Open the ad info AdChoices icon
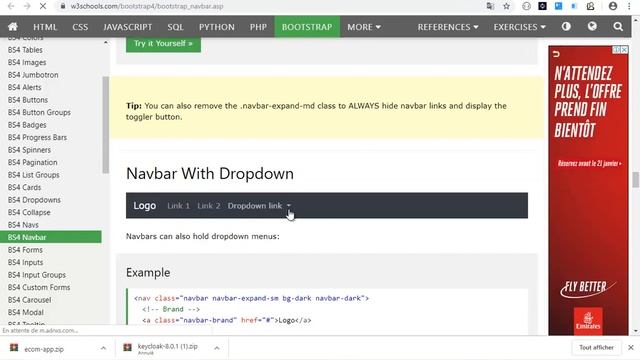 (617, 50)
